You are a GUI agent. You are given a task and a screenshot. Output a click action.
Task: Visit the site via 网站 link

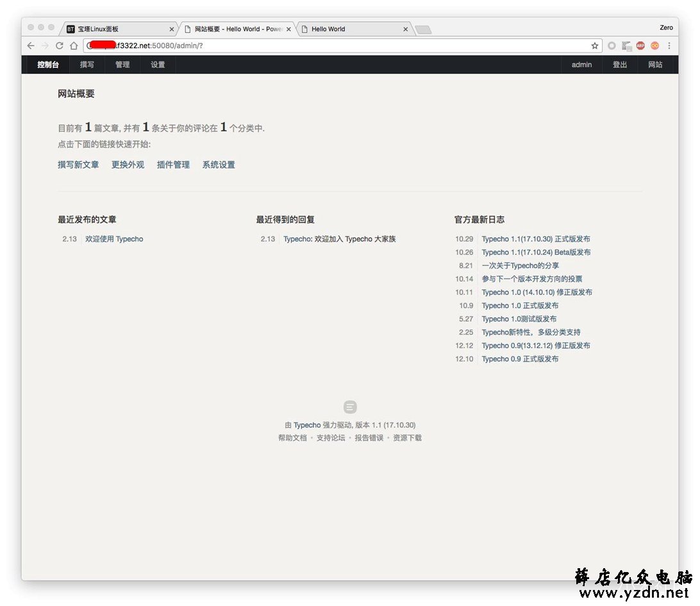pyautogui.click(x=655, y=65)
